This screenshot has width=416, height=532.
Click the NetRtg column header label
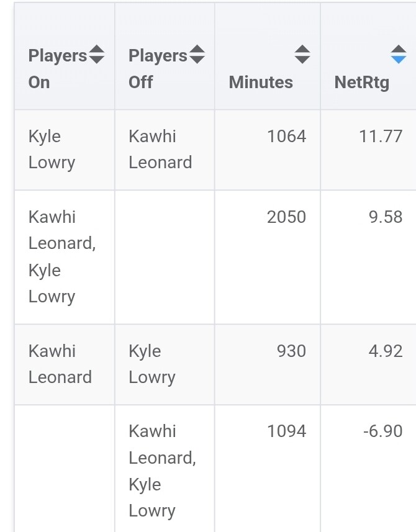pyautogui.click(x=362, y=82)
